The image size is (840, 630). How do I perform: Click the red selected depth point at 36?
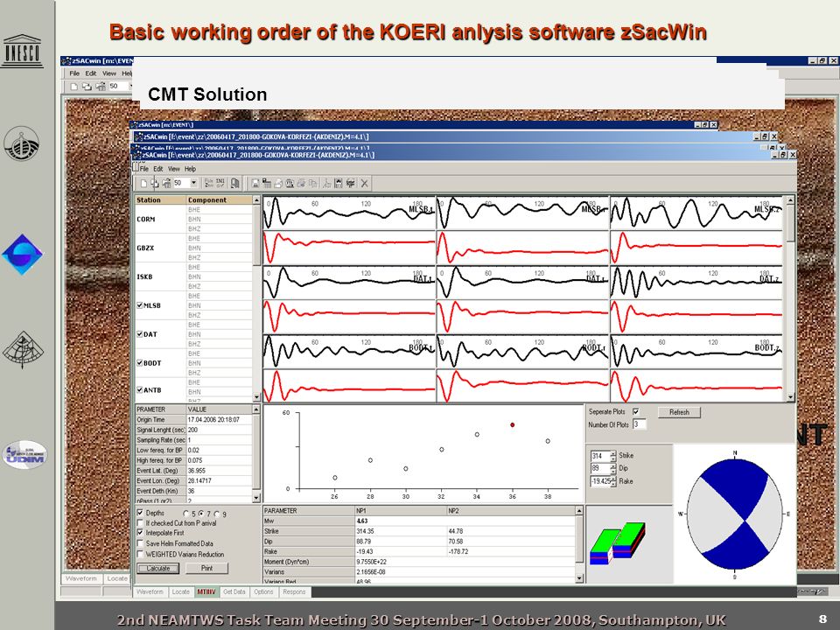tap(513, 425)
